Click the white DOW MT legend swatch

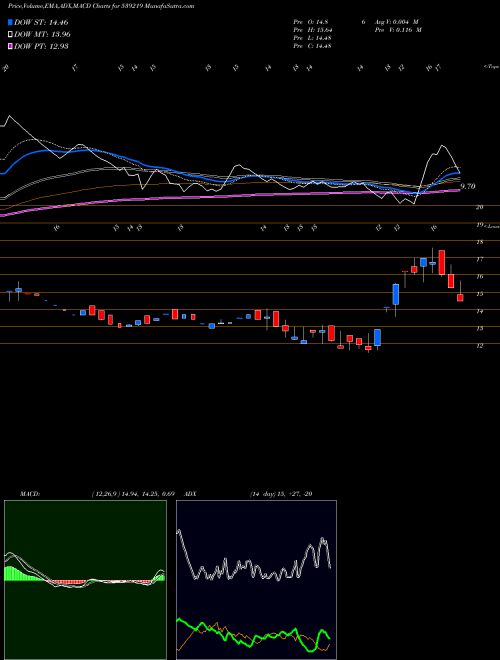(10, 35)
